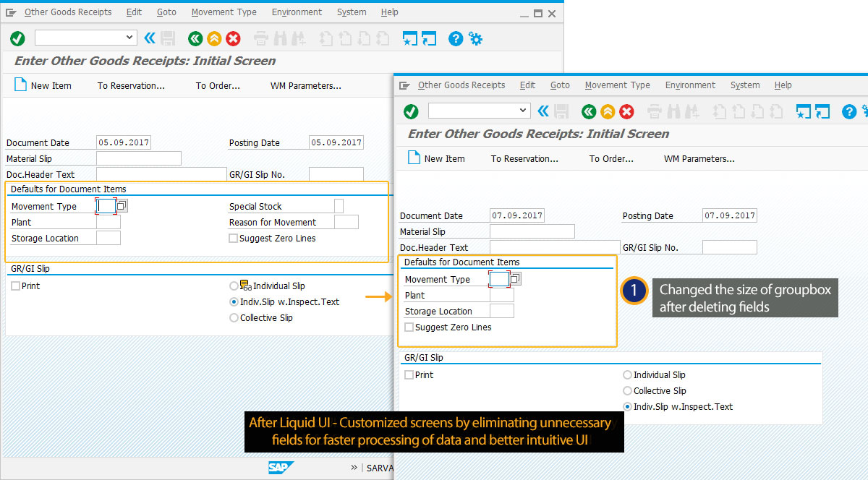The image size is (868, 480).
Task: Open Edit menu in back window
Action: point(134,12)
